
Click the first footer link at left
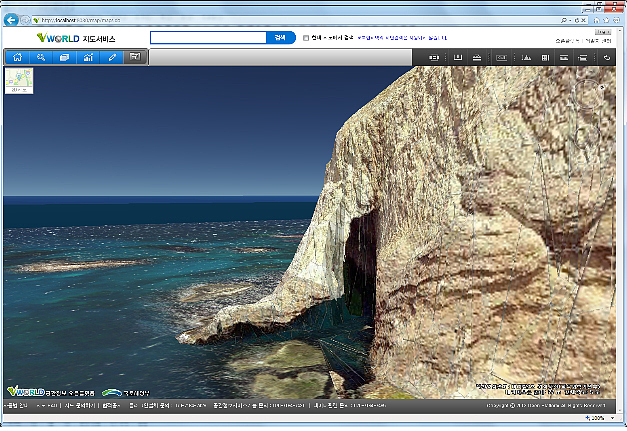(x=16, y=406)
